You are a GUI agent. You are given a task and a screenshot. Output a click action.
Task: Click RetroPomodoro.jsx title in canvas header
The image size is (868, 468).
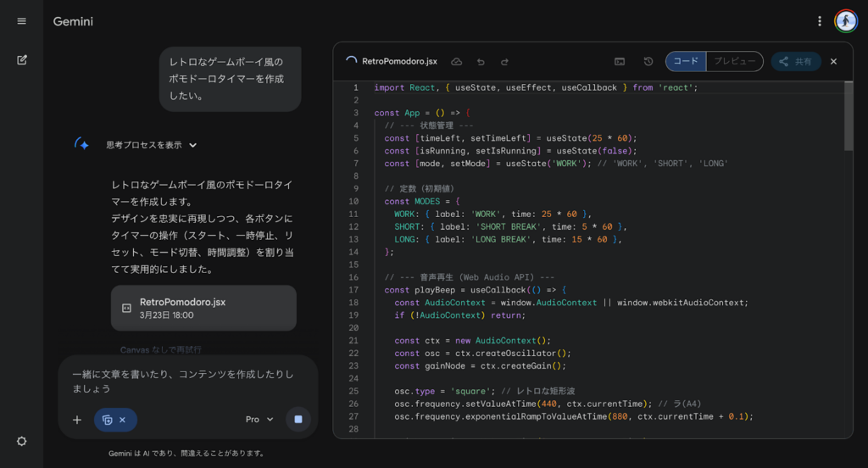pyautogui.click(x=400, y=62)
